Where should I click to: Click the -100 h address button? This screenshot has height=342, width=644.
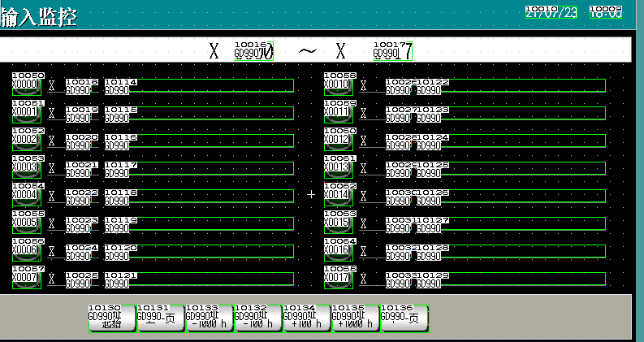(257, 318)
